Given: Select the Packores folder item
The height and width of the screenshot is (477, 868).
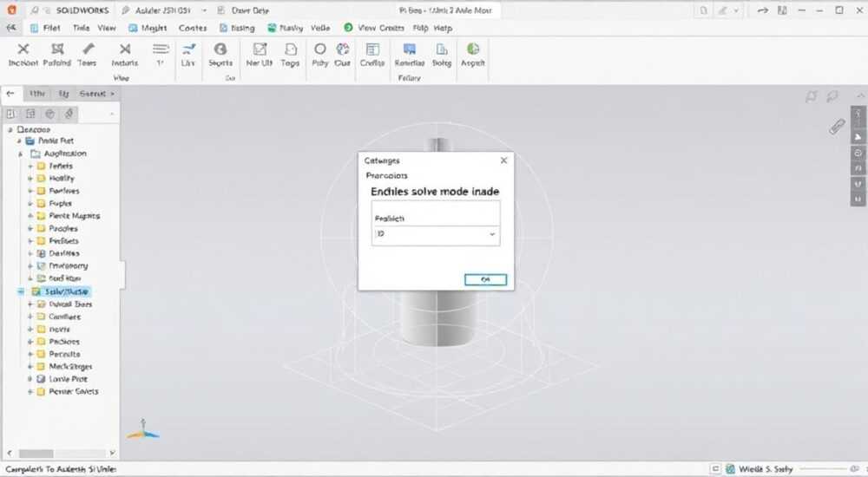Looking at the screenshot, I should 64,342.
